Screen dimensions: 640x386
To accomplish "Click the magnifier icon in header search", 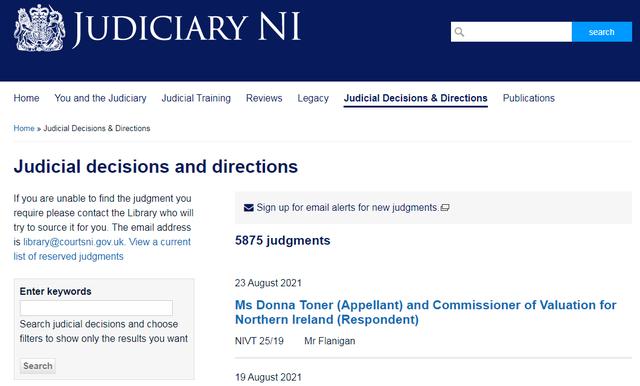I will point(459,32).
